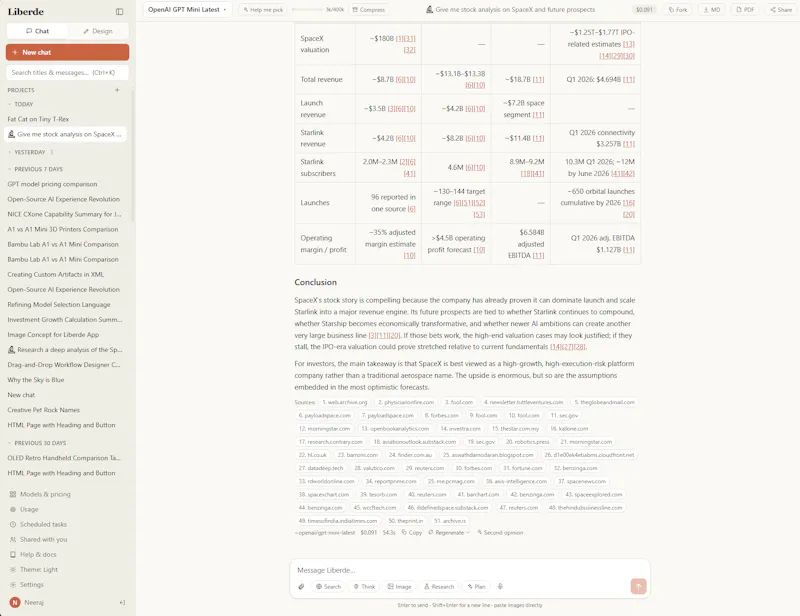The height and width of the screenshot is (616, 800).
Task: Collapse the PREVIOUS 7 DAYS group
Action: click(x=35, y=169)
